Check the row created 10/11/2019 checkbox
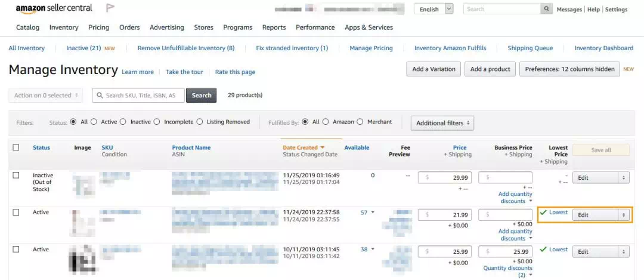 pos(16,249)
